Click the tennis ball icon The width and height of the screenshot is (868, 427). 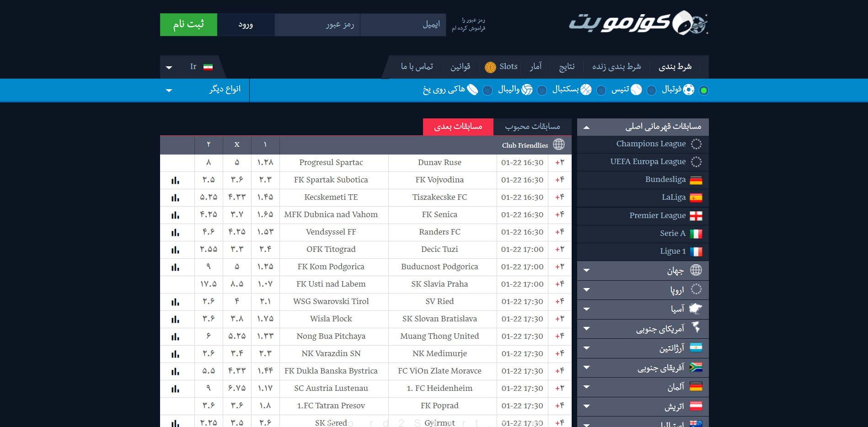pos(636,90)
